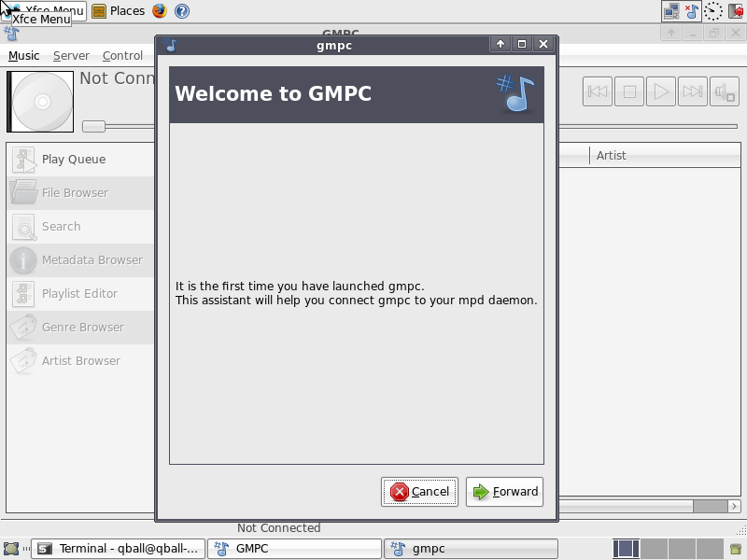Viewport: 747px width, 560px height.
Task: Click the Search magnifier icon
Action: 23,227
